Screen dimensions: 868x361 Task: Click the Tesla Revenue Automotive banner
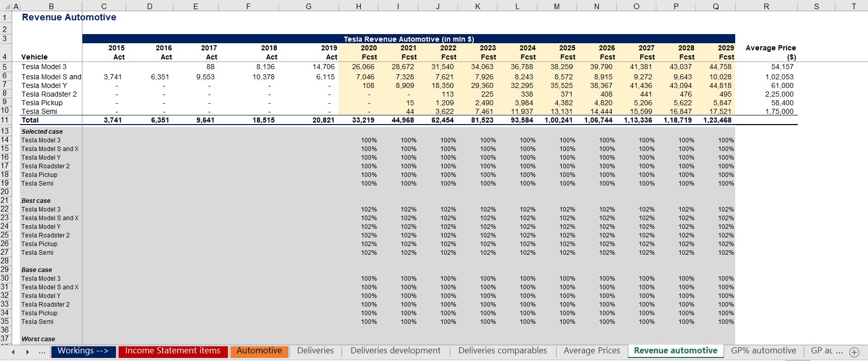click(409, 39)
